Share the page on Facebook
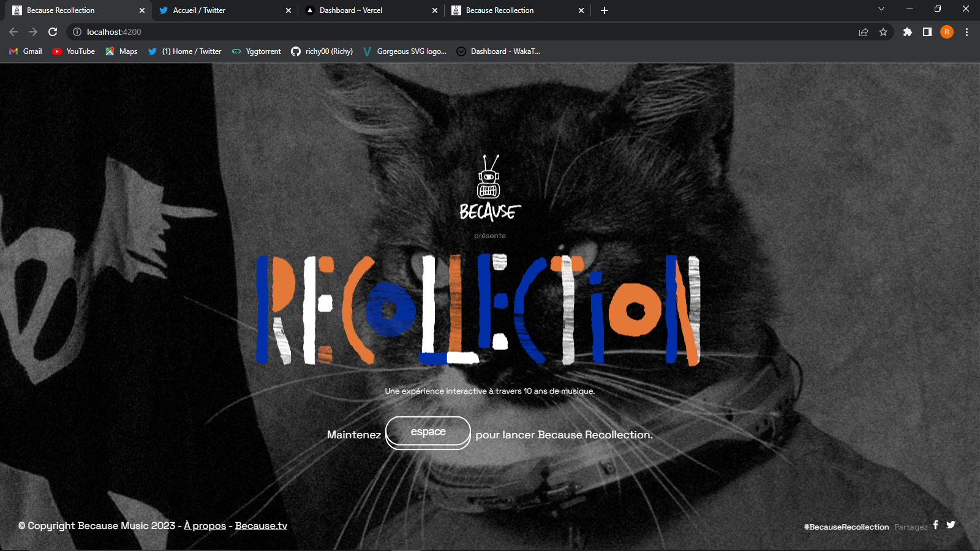The width and height of the screenshot is (980, 551). pyautogui.click(x=935, y=525)
